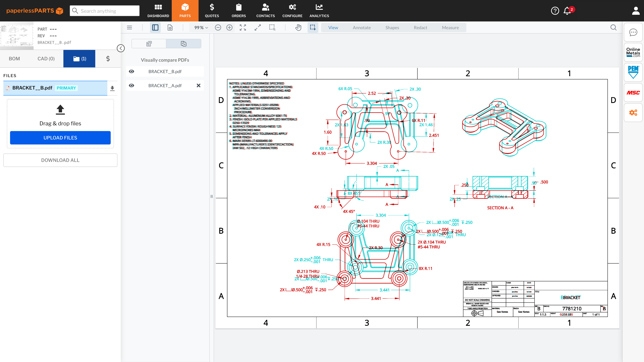Open the orange gears integration icon
This screenshot has height=362, width=644.
tap(633, 113)
